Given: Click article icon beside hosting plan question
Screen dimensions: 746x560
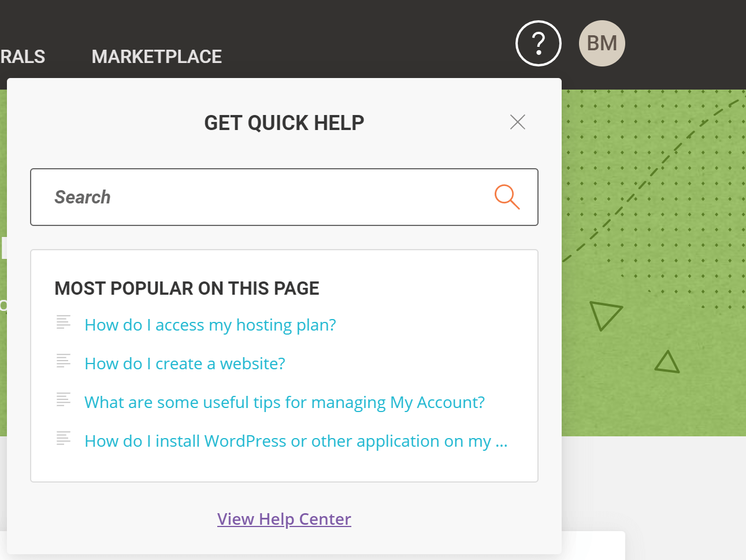Looking at the screenshot, I should [64, 322].
